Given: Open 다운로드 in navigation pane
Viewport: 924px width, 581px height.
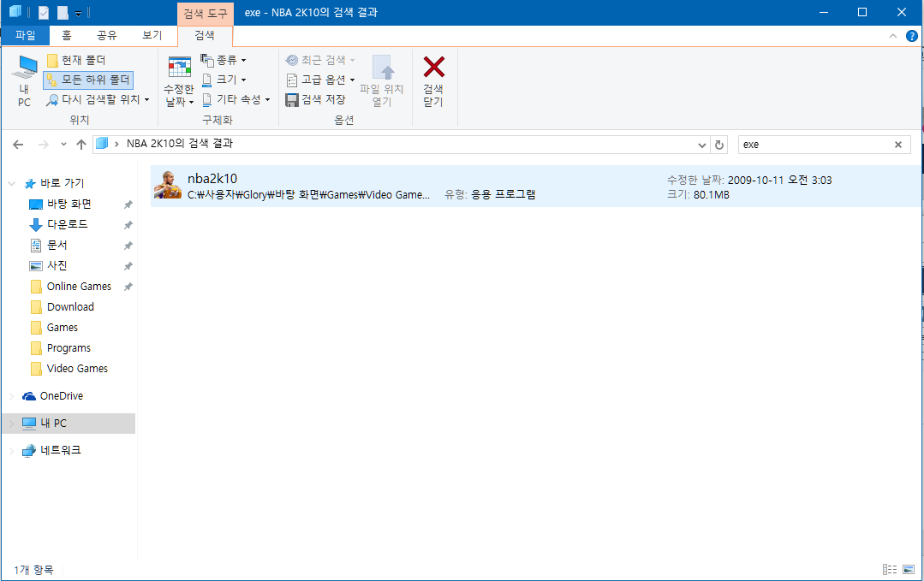Looking at the screenshot, I should (x=67, y=224).
